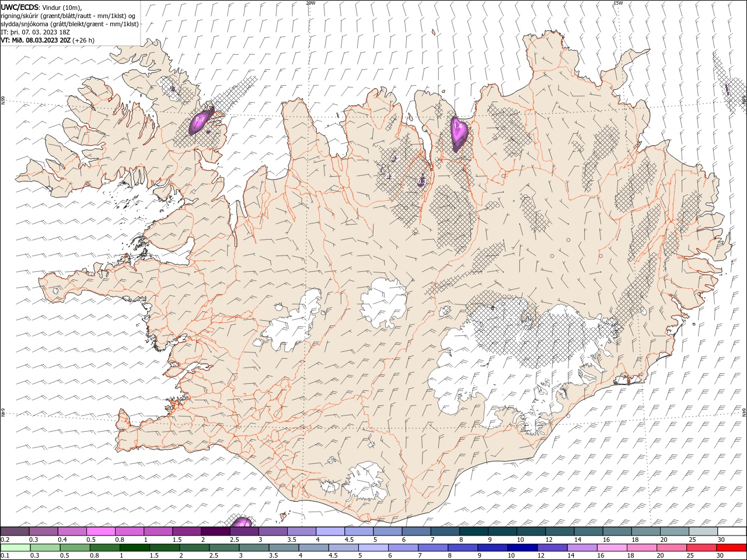Select the light purple 14 swatch, bottom row
Viewport: 747px width, 560px height.
pyautogui.click(x=582, y=548)
